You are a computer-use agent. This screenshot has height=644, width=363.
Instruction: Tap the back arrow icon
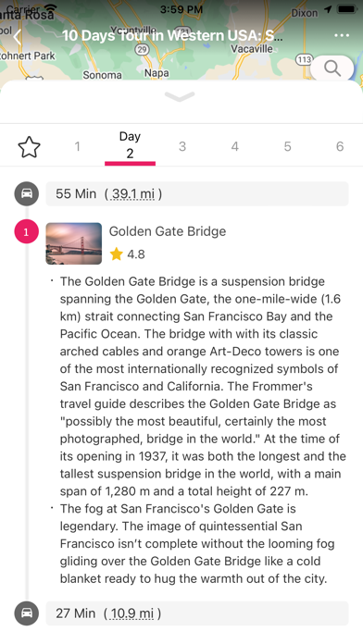(x=18, y=37)
